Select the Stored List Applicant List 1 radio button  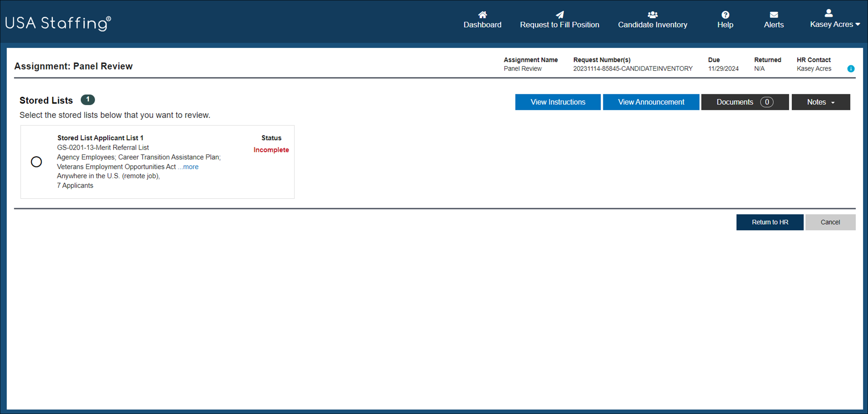tap(36, 162)
